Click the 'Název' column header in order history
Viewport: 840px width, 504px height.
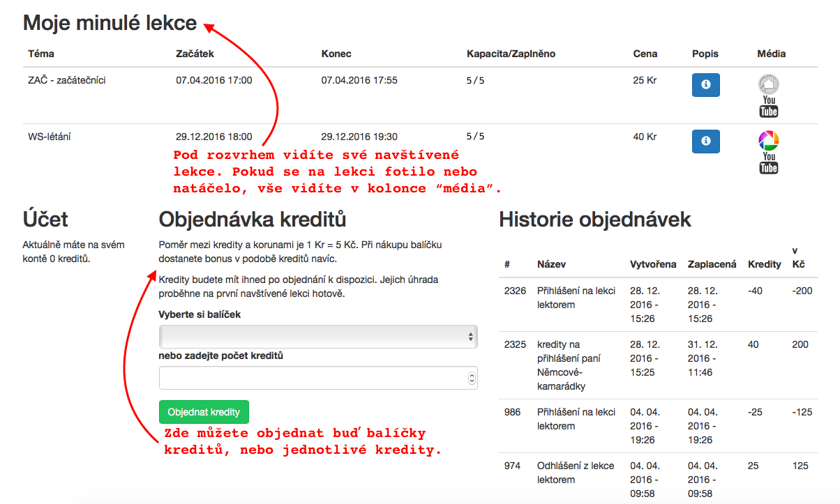tap(551, 265)
